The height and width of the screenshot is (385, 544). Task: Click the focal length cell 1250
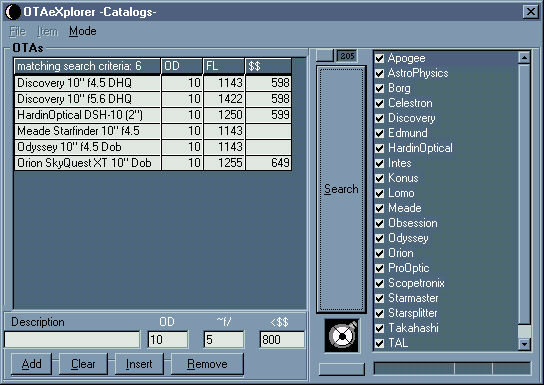pyautogui.click(x=224, y=115)
